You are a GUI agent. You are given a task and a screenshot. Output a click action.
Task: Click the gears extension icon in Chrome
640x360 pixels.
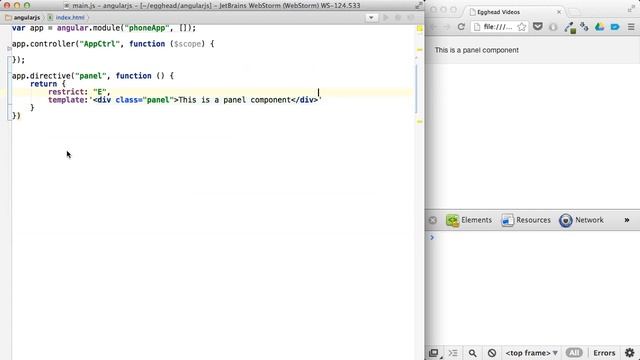point(584,27)
